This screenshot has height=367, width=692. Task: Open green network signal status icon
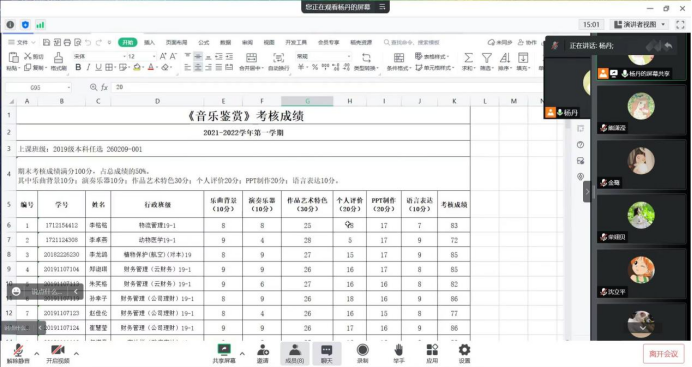[40, 25]
